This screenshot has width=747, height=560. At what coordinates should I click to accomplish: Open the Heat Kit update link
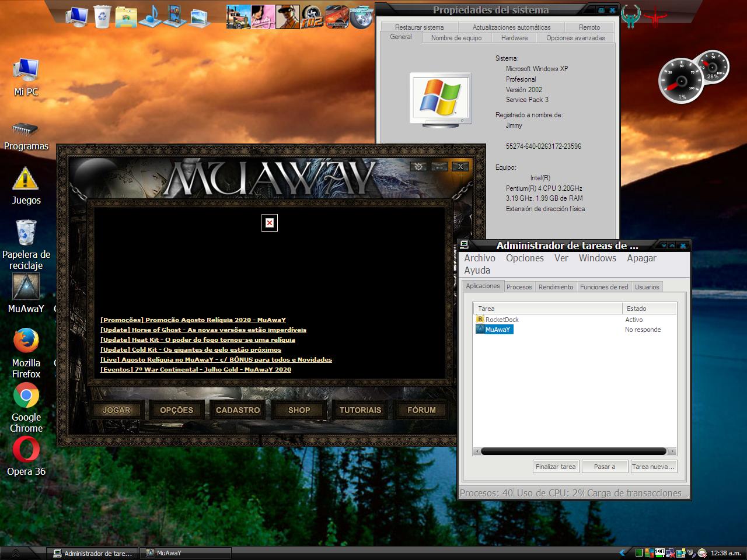(x=198, y=339)
